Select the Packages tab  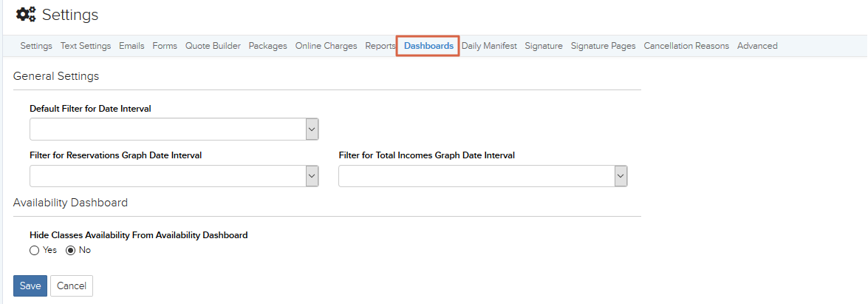268,46
